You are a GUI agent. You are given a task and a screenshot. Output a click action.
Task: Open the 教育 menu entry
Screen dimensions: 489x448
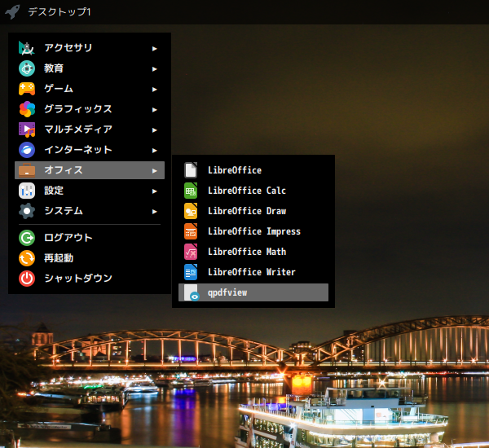[x=90, y=68]
